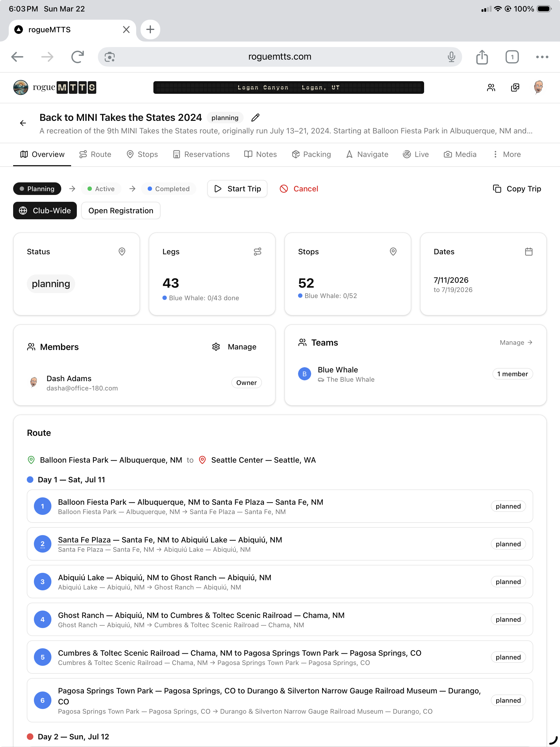
Task: Toggle Open Registration option
Action: click(121, 211)
